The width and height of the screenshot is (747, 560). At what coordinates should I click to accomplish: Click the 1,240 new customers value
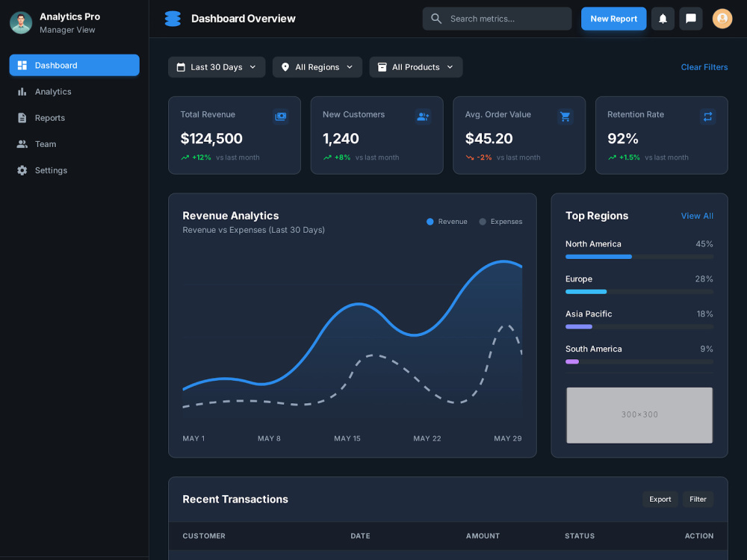[x=341, y=139]
